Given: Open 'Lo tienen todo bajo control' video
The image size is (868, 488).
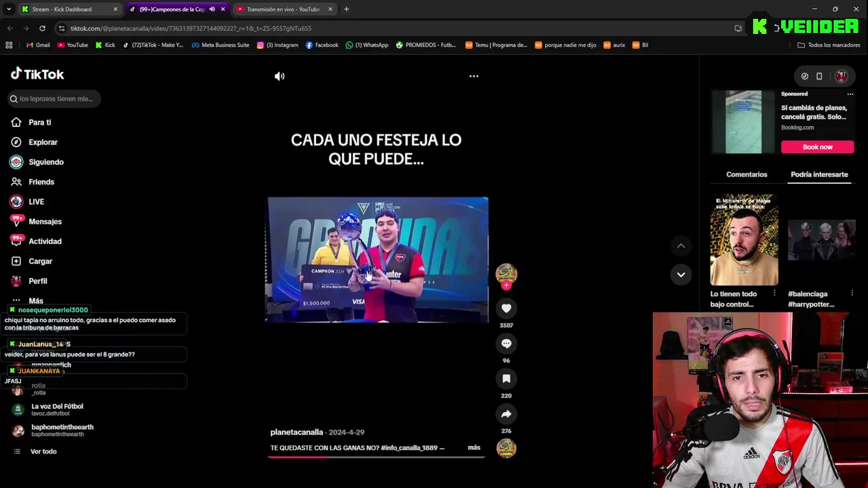Looking at the screenshot, I should (744, 240).
